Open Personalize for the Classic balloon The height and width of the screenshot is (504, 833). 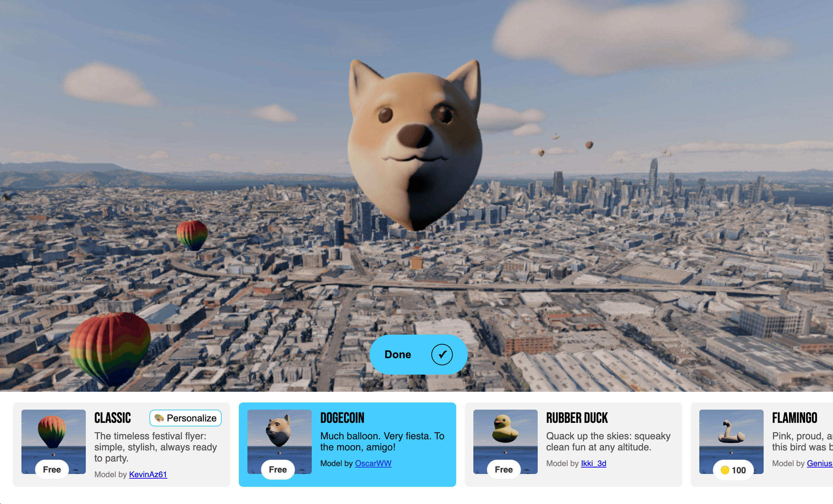186,418
